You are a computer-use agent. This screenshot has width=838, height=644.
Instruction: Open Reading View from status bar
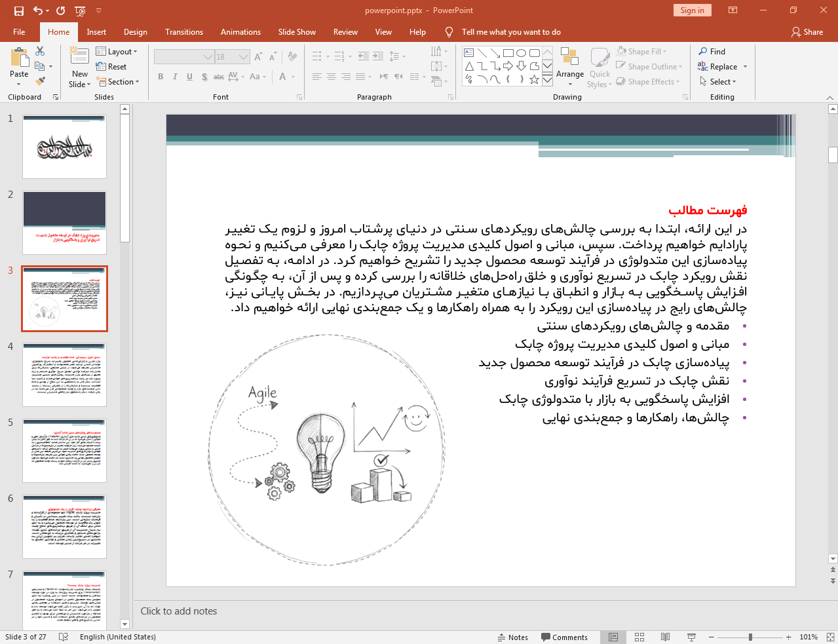click(x=665, y=637)
